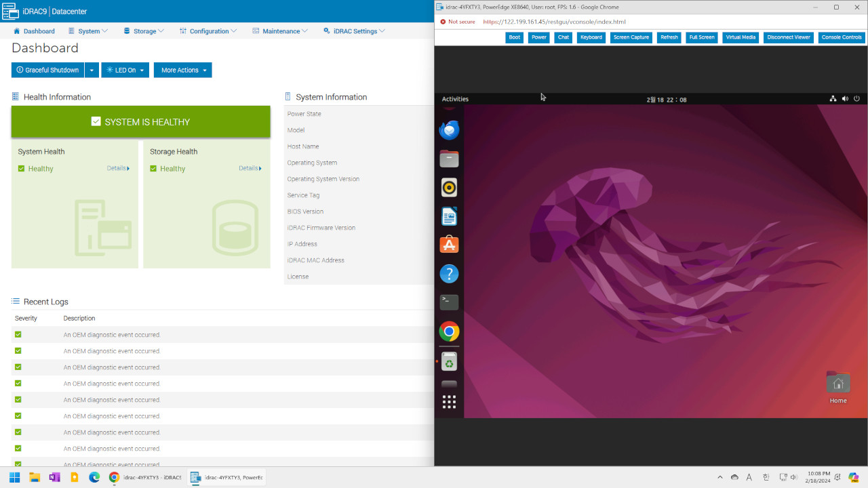Open Ubuntu Activities overview
This screenshot has height=488, width=868.
pyautogui.click(x=455, y=99)
